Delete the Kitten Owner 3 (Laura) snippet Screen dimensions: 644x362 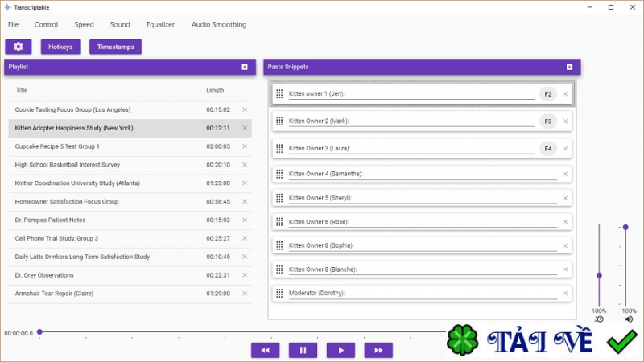(565, 149)
